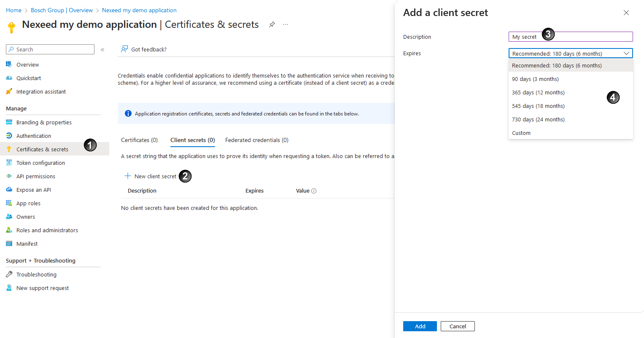Open the Integration assistant
Viewport: 644px width, 338px height.
point(41,91)
